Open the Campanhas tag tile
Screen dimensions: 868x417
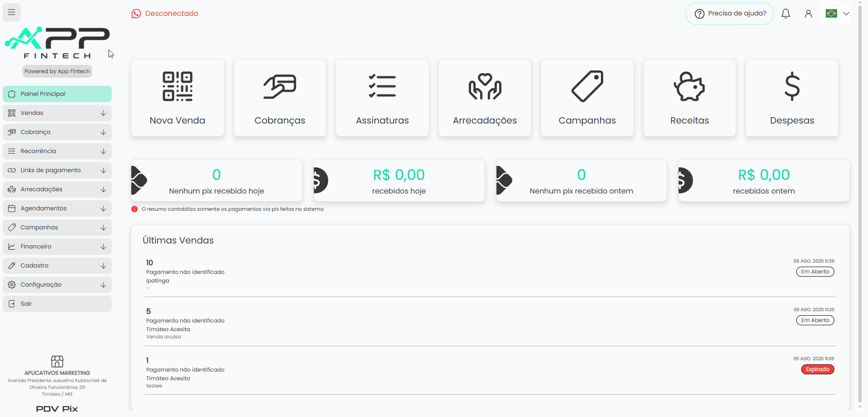click(587, 98)
